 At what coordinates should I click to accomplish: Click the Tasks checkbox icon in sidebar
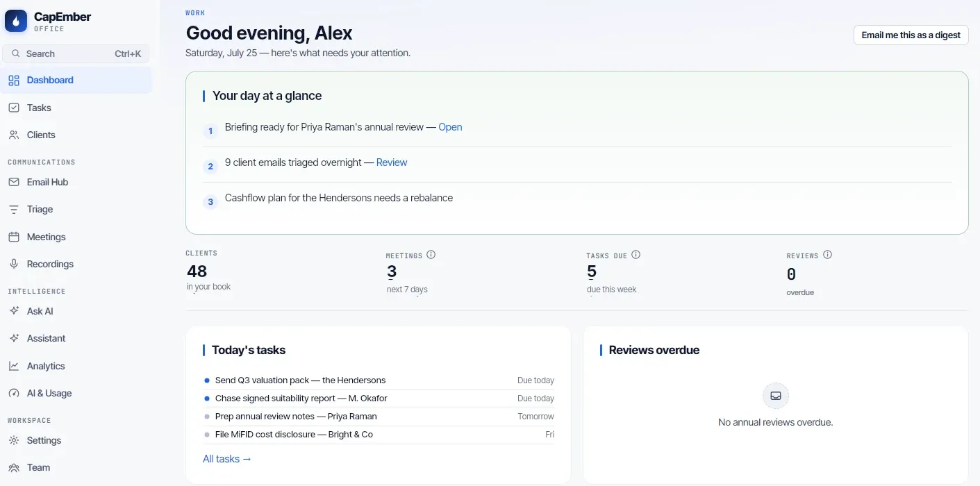tap(14, 108)
